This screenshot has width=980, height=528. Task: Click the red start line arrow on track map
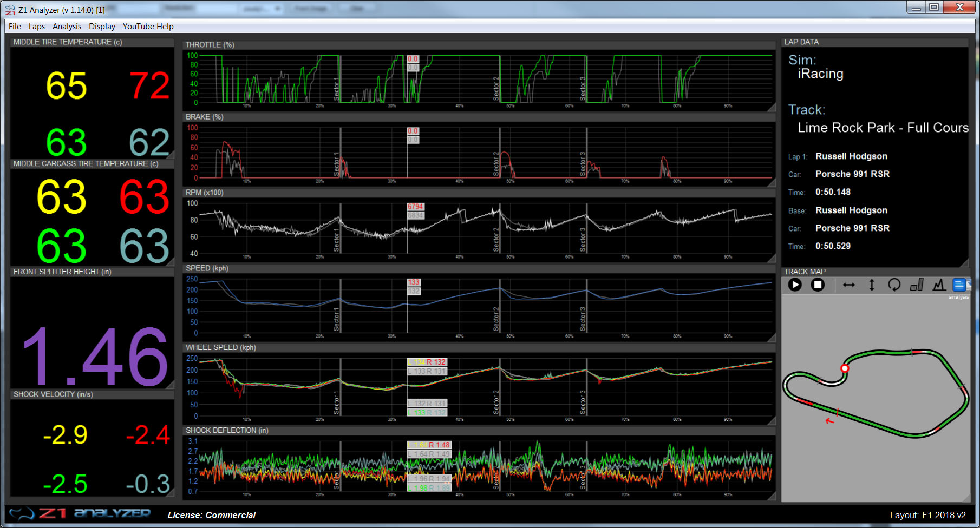pos(829,420)
